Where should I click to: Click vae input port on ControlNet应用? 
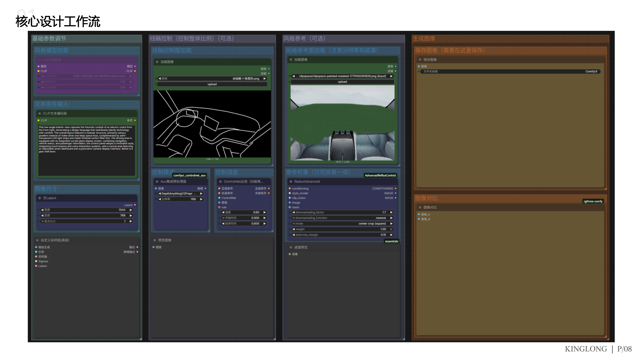pos(219,208)
